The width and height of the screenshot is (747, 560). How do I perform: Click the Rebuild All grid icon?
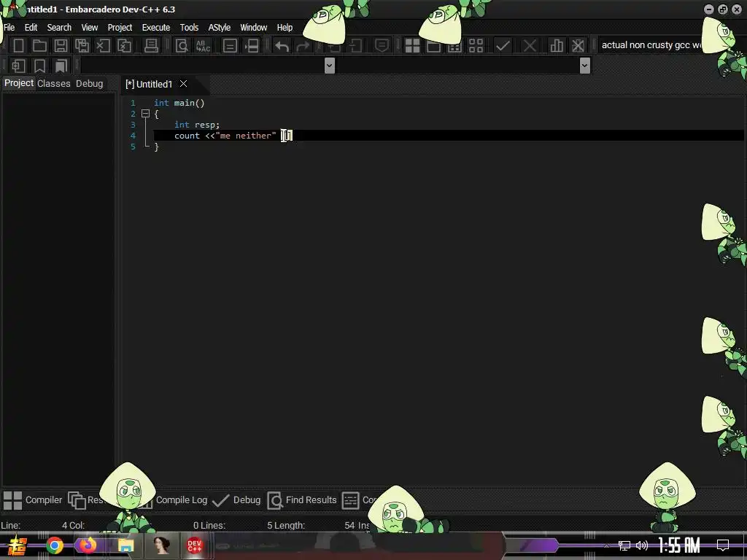[x=476, y=46]
